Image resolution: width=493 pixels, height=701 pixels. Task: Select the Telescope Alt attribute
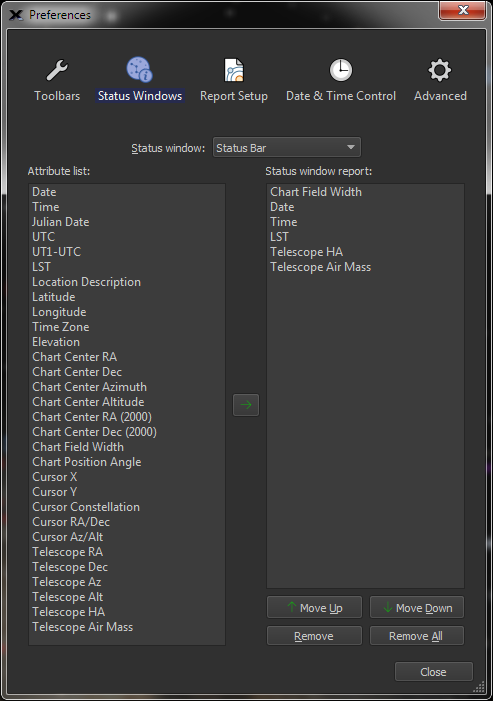point(127,597)
